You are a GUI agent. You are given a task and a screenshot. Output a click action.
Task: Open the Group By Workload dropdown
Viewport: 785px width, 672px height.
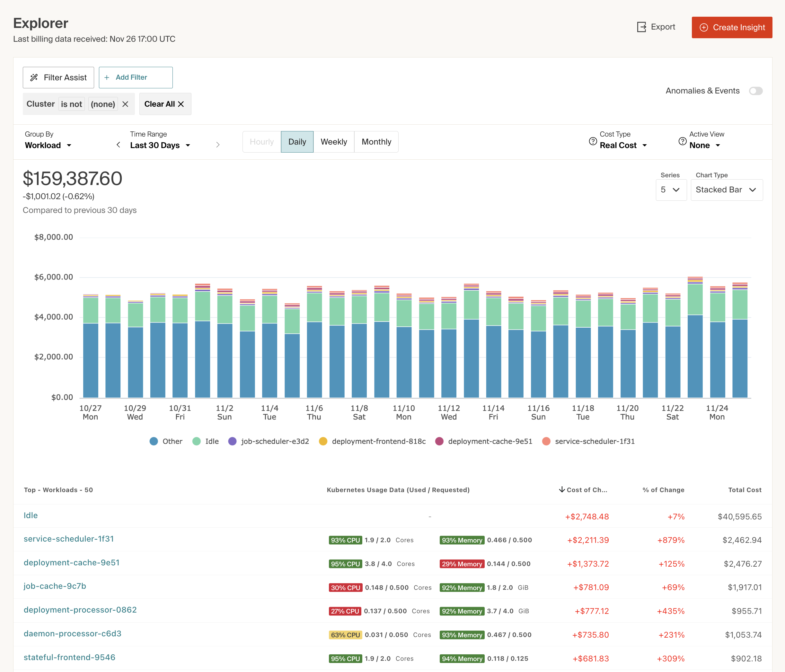pos(48,145)
